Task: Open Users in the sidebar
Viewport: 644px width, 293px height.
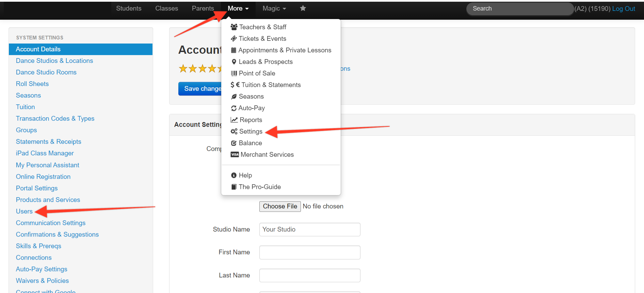Action: (x=24, y=211)
